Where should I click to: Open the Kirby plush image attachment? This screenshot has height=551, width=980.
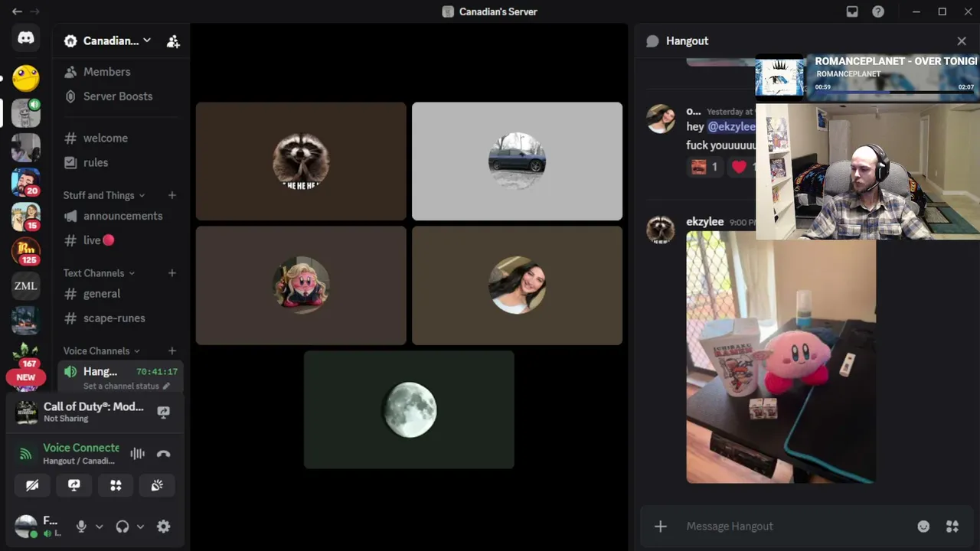(781, 357)
